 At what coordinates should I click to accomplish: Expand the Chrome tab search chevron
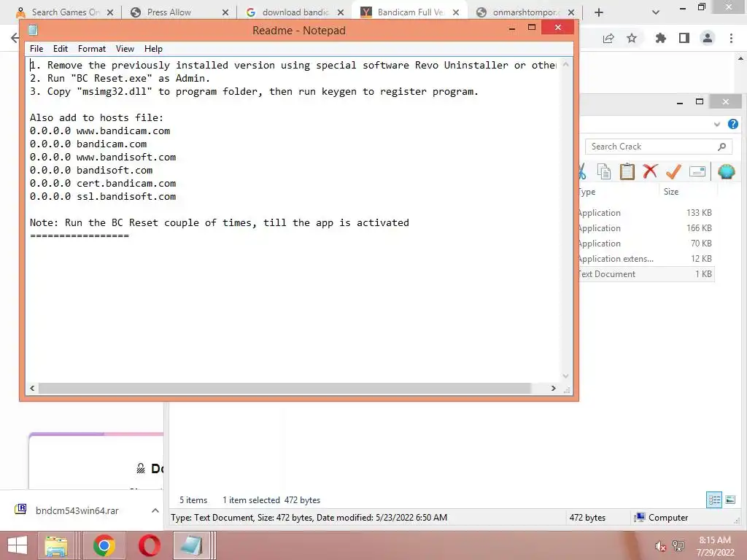[x=656, y=12]
